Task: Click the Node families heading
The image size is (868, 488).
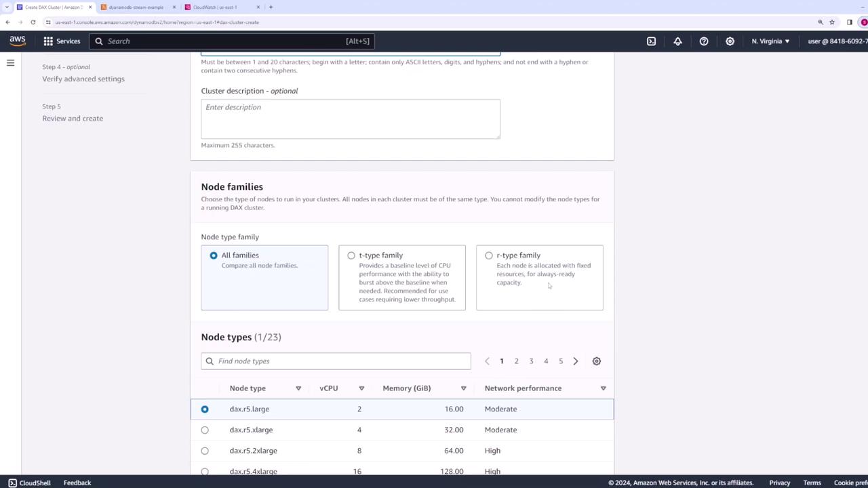Action: tap(232, 187)
